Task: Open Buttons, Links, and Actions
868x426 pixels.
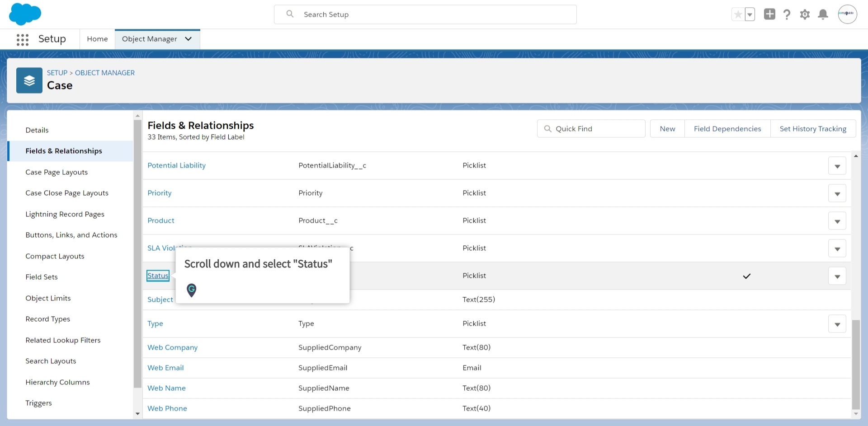Action: pos(71,235)
